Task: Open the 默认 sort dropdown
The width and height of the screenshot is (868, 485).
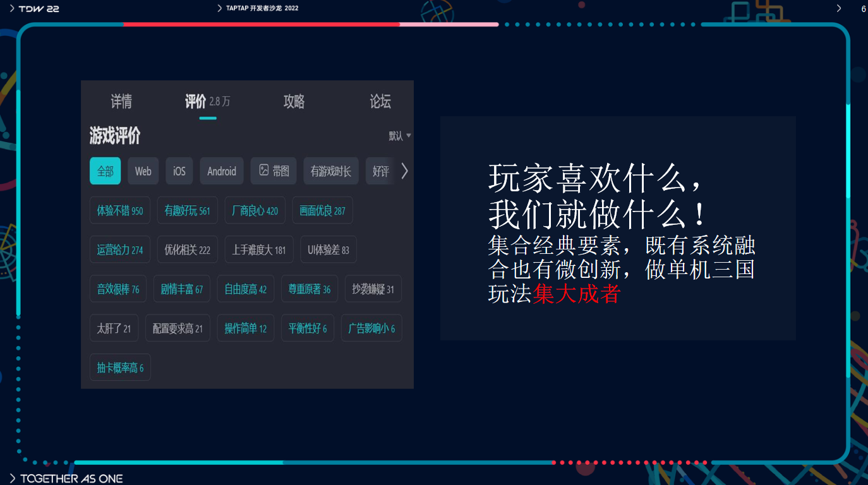Action: [x=400, y=136]
